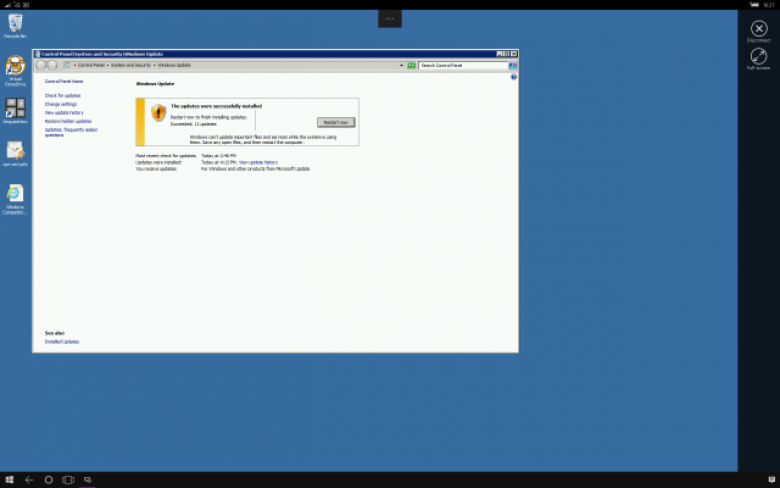Click the arrow before Control Panel breadcrumb
This screenshot has width=780, height=488.
click(x=75, y=65)
